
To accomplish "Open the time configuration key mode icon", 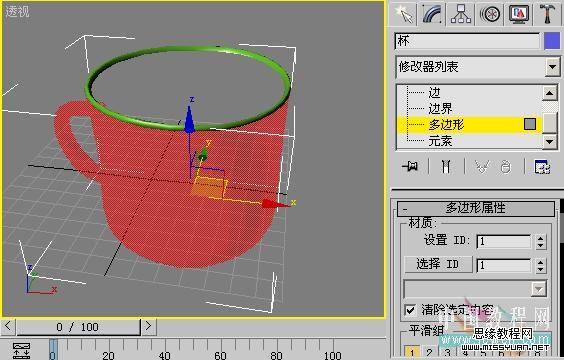I will 21,351.
